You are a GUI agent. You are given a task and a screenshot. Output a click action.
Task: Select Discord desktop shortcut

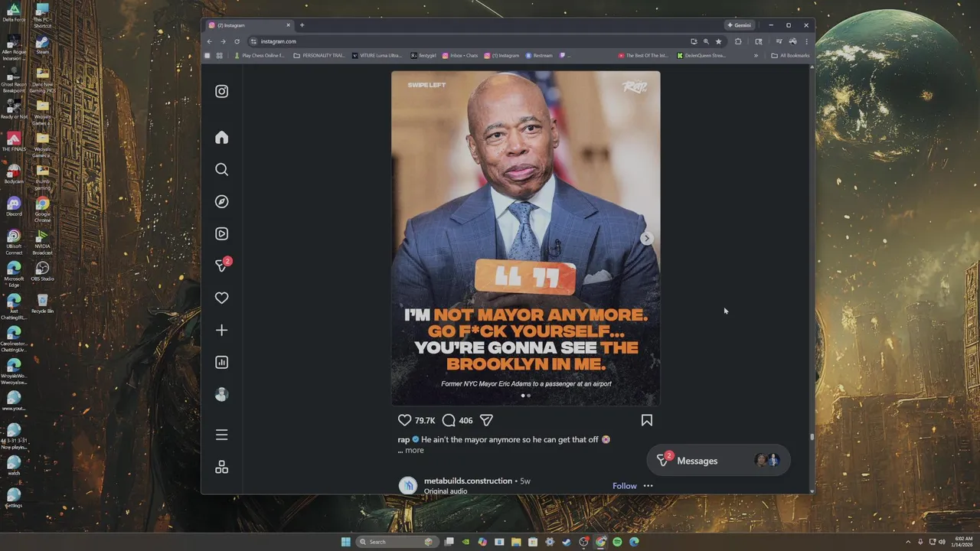(x=14, y=206)
